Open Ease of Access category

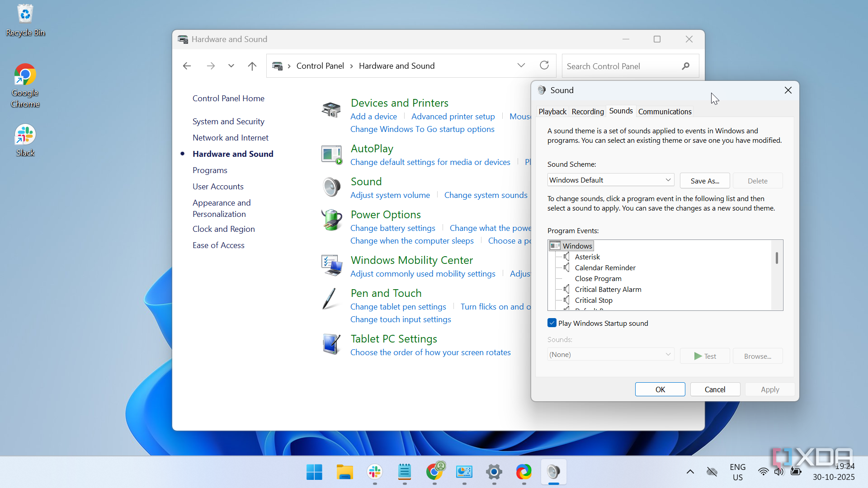tap(218, 245)
